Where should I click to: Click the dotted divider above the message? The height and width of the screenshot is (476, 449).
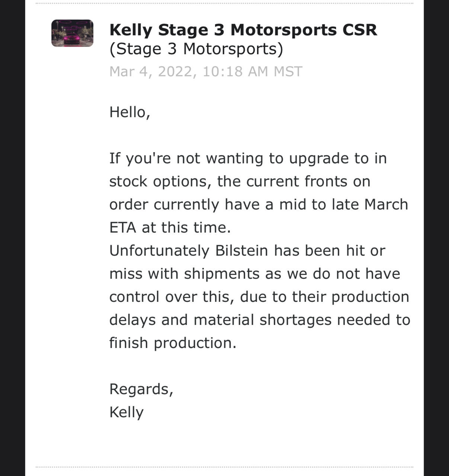tap(224, 3)
